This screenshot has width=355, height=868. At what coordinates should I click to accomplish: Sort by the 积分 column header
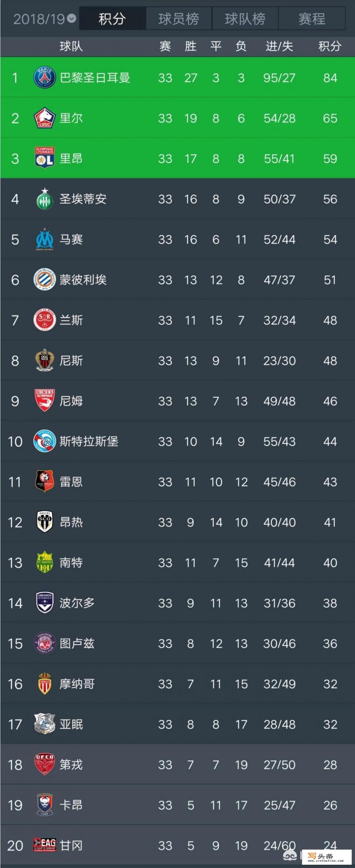coord(330,47)
